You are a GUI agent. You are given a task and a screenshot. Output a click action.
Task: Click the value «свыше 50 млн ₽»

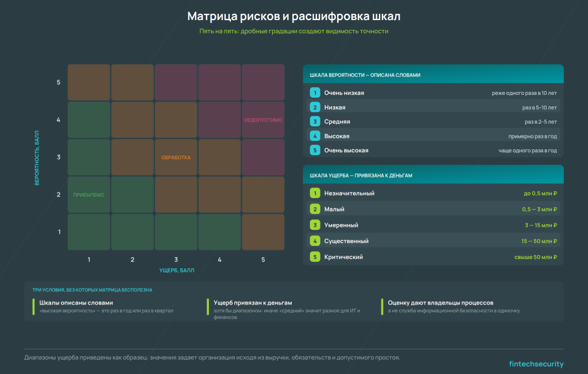[x=536, y=257]
